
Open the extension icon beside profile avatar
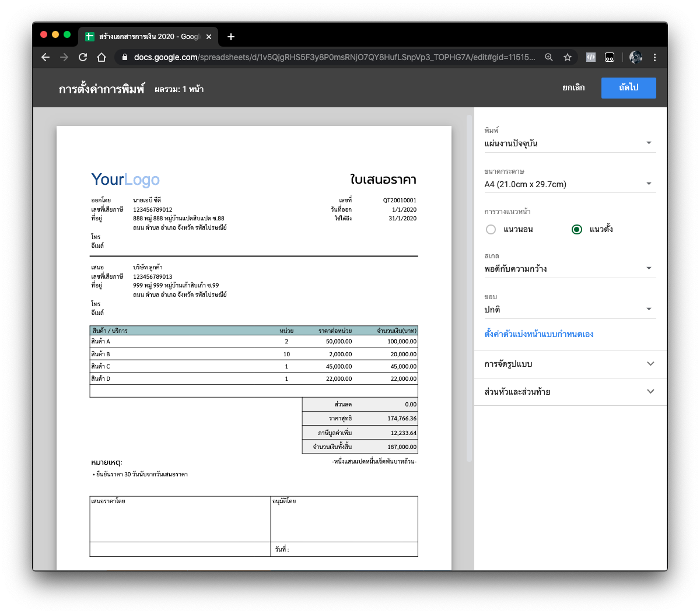point(610,57)
